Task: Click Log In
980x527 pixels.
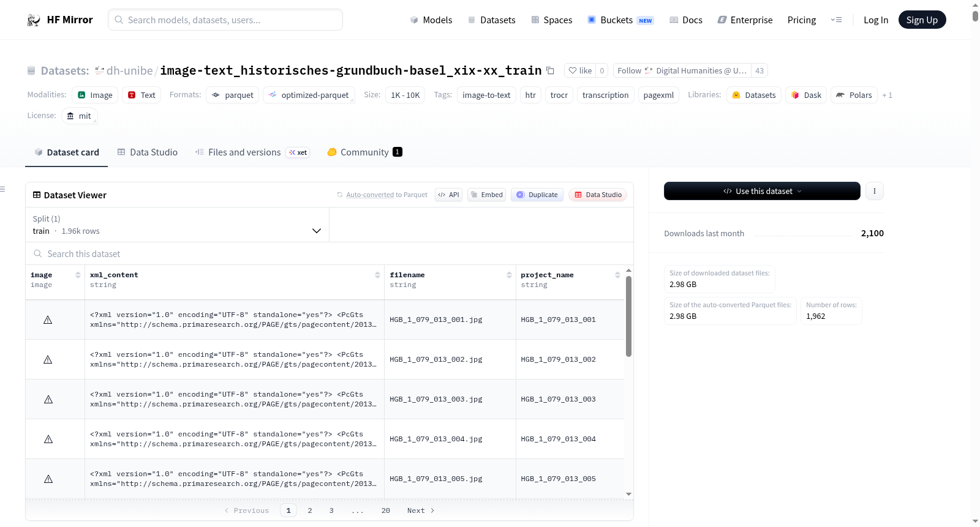Action: 876,20
